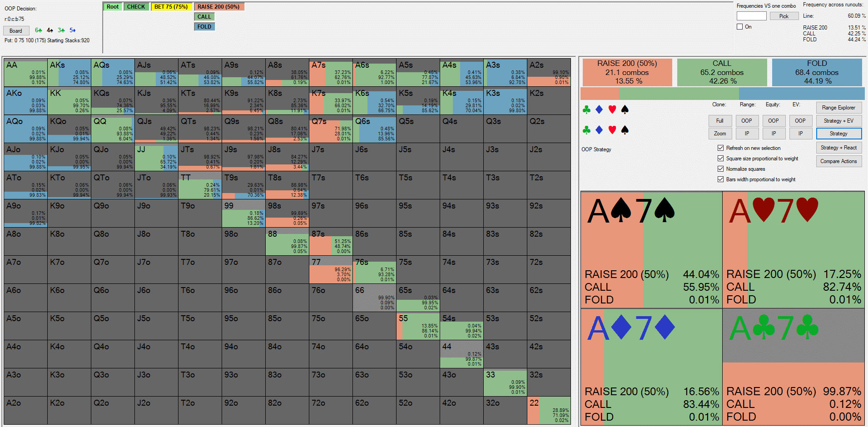
Task: Click the blue diamond suit icon in lower row
Action: click(599, 130)
